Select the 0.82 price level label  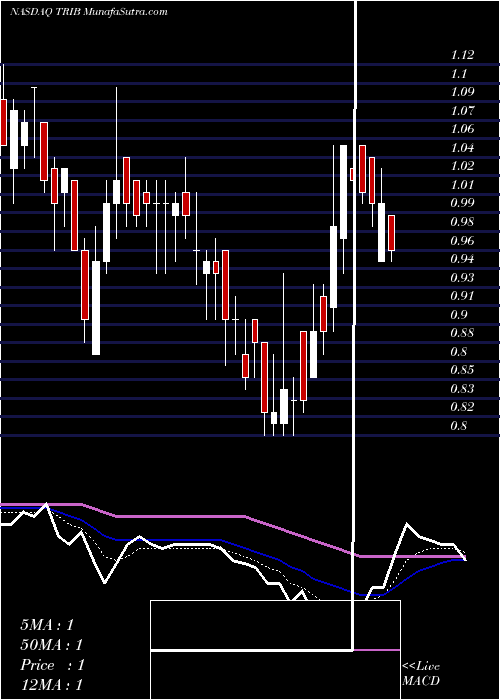462,407
